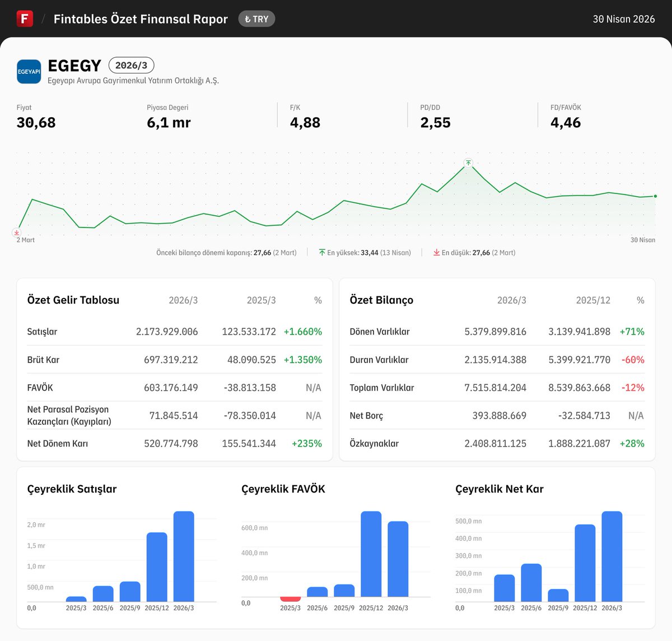Click the Çeyreklik Net Kar chart title

500,489
